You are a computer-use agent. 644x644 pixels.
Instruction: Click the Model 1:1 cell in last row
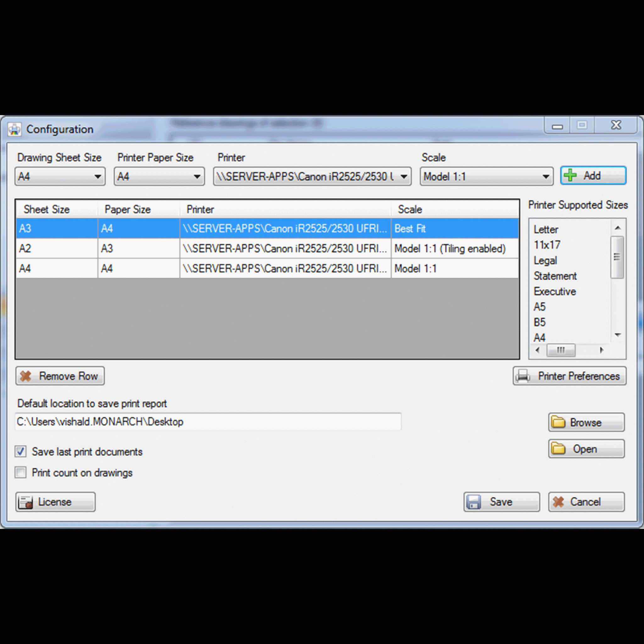click(x=455, y=268)
